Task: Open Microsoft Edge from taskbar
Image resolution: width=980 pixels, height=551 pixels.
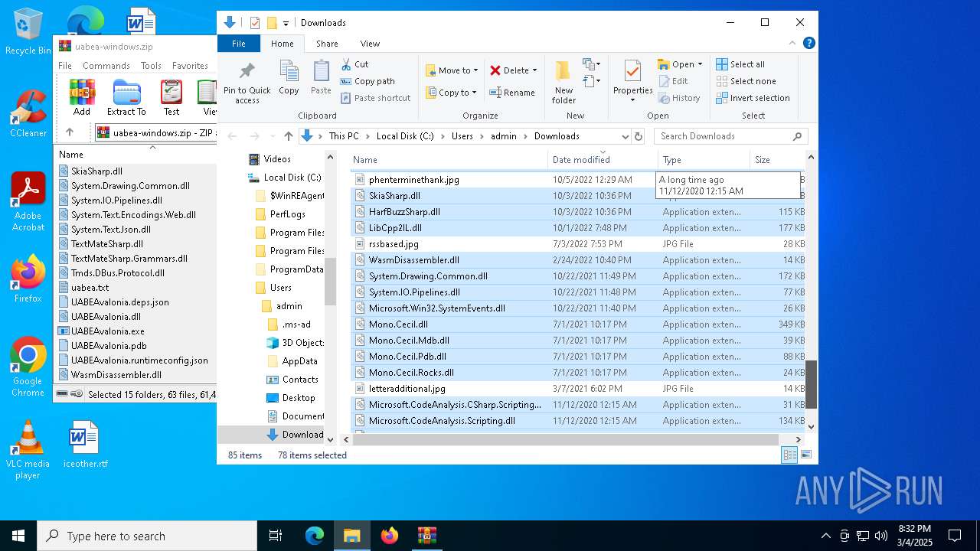Action: coord(315,536)
